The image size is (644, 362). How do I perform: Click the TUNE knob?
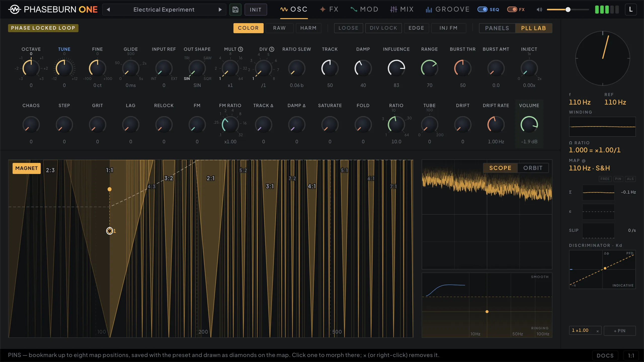pyautogui.click(x=64, y=68)
